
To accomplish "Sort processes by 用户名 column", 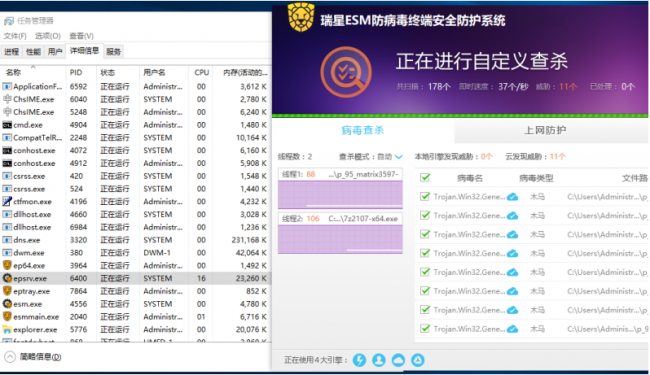I will coord(163,72).
